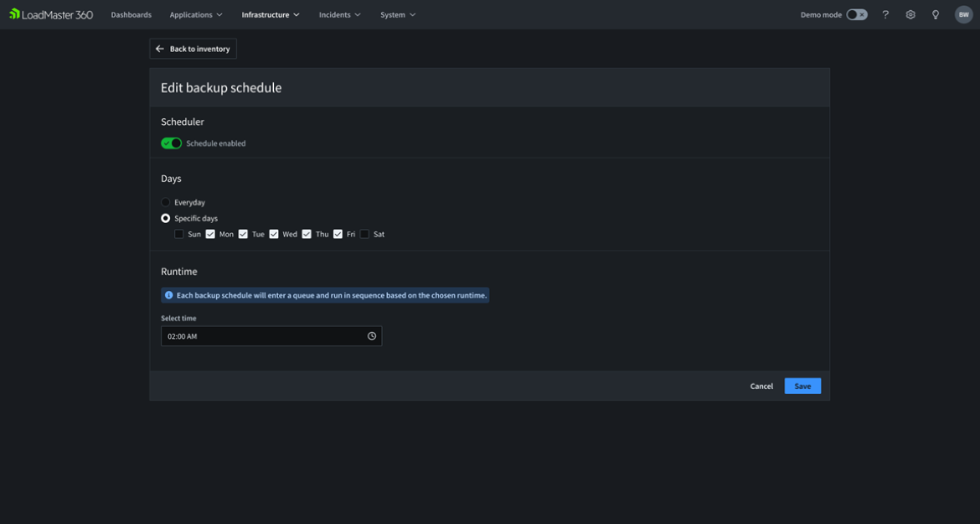Click the LoadMaster 360 logo
This screenshot has height=524, width=980.
click(51, 14)
